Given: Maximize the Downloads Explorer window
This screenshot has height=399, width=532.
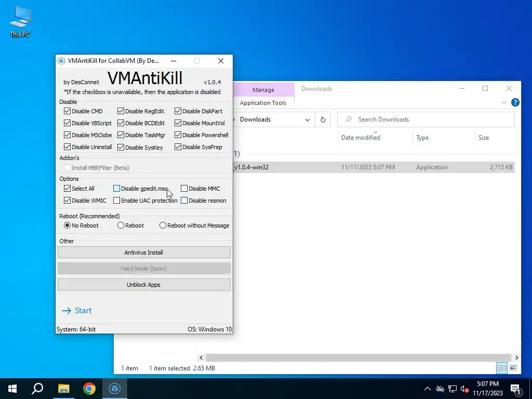Looking at the screenshot, I should 485,88.
